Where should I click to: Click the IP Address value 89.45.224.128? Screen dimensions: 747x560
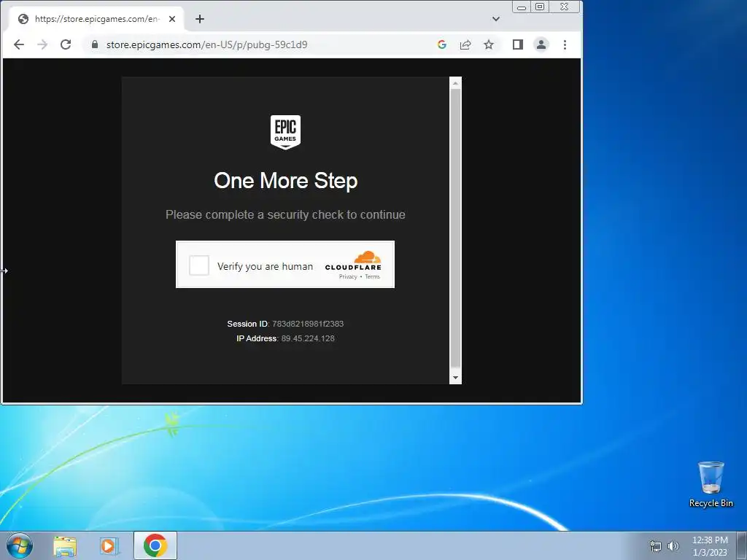coord(308,338)
